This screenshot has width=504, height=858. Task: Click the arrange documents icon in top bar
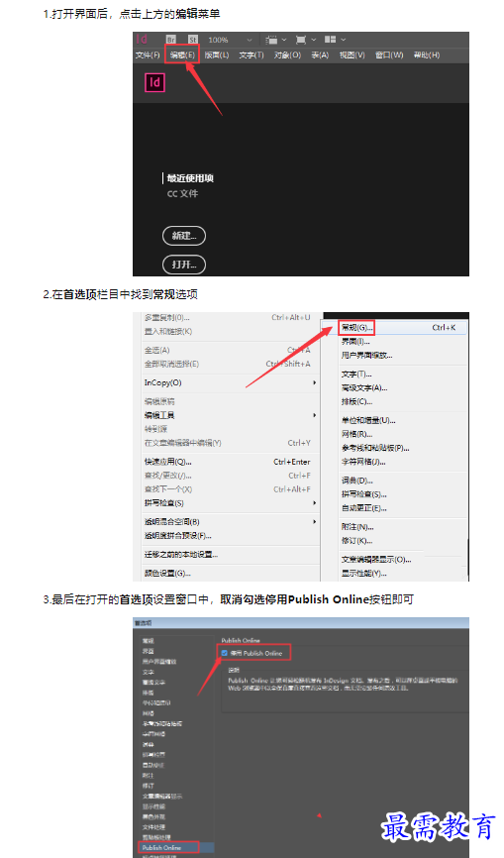click(330, 40)
